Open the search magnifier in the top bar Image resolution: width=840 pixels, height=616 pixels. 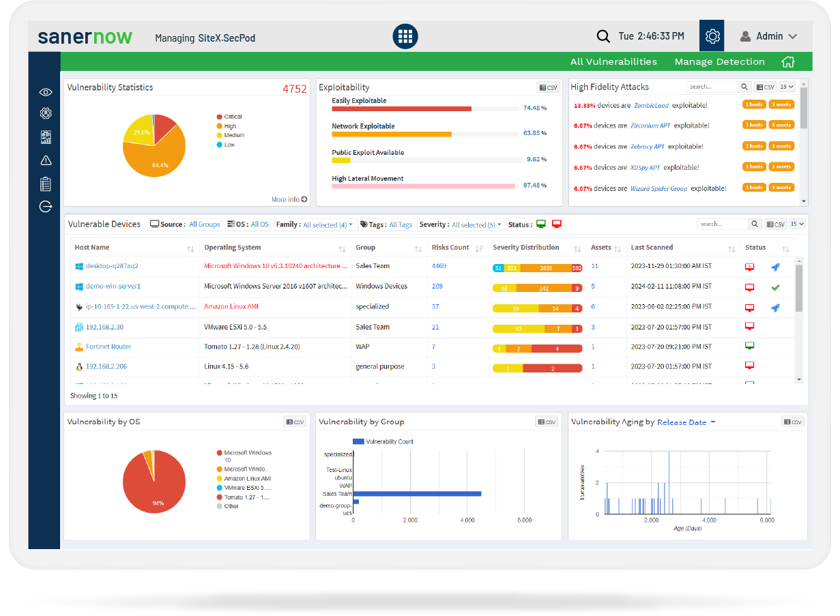click(x=604, y=35)
